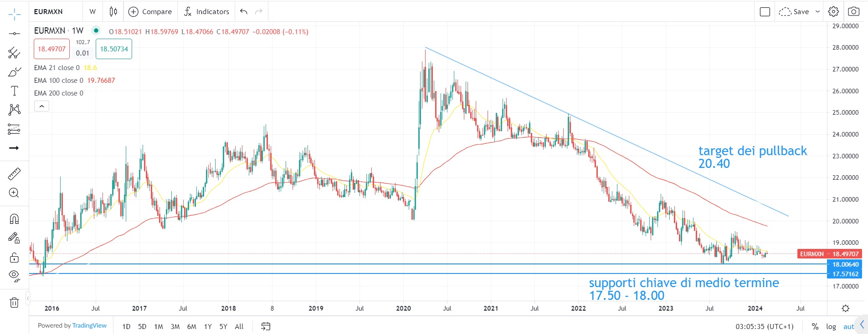Remove drawings with trash icon
868x334 pixels.
click(x=14, y=303)
